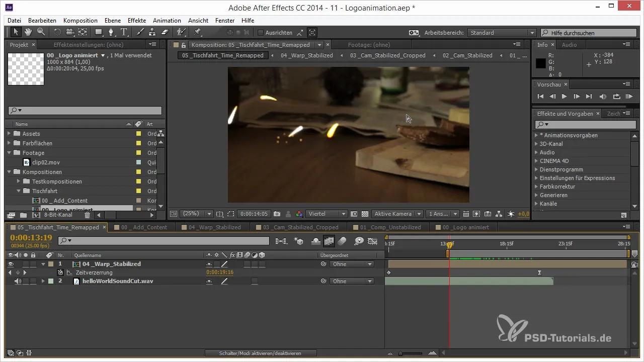Open the Arbeitsbereich Standard dropdown
644x362 pixels.
[502, 33]
